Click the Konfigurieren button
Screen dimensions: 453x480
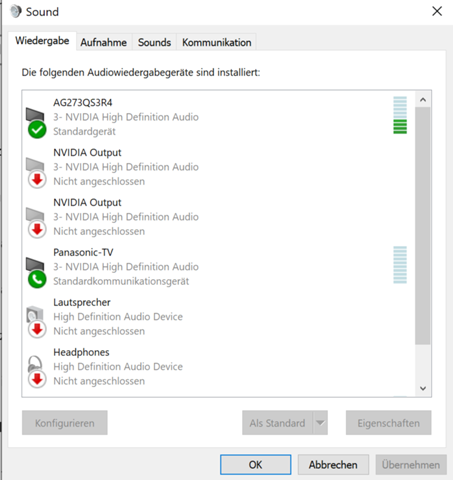pyautogui.click(x=65, y=423)
